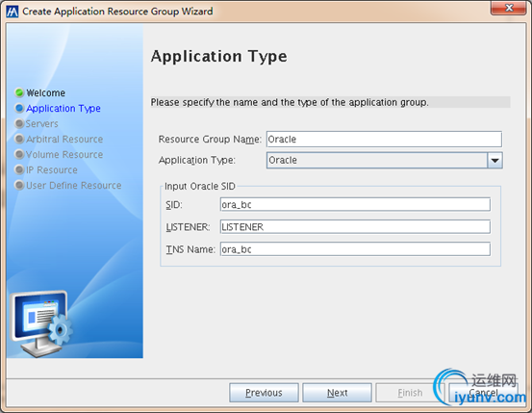Click the Cancel button
The width and height of the screenshot is (532, 413).
483,393
